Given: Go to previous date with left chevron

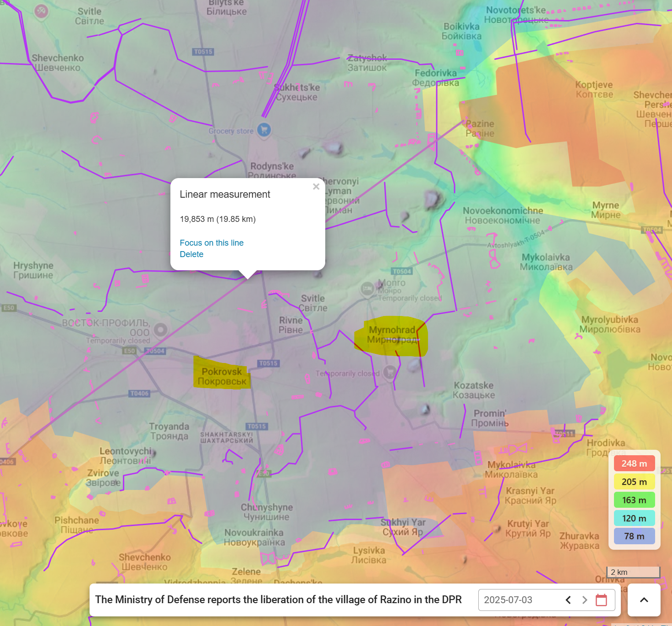Looking at the screenshot, I should tap(568, 600).
